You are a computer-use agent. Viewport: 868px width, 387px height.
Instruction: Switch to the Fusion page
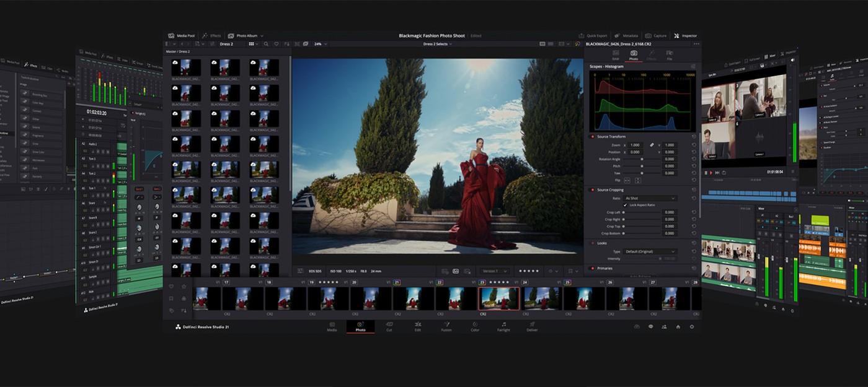pos(446,326)
